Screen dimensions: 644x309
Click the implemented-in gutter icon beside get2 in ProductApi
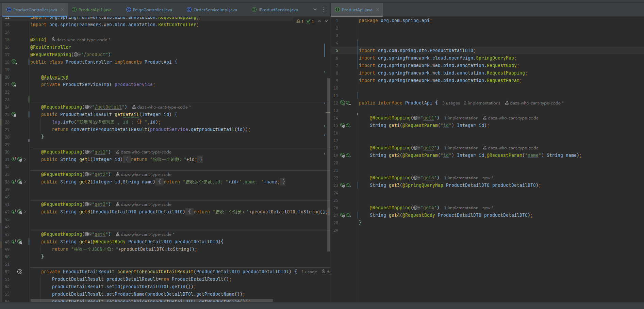[x=348, y=155]
